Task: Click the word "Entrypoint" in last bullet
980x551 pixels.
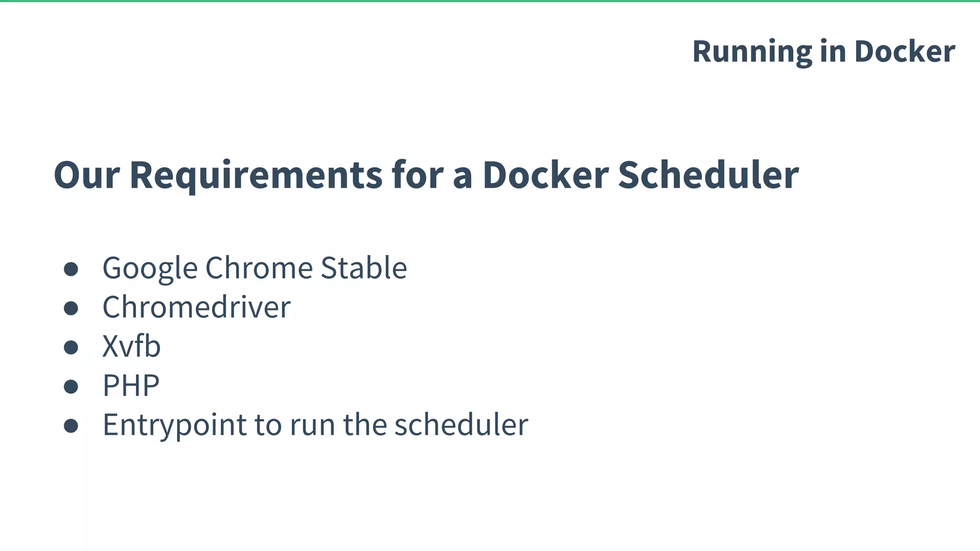Action: (x=175, y=425)
